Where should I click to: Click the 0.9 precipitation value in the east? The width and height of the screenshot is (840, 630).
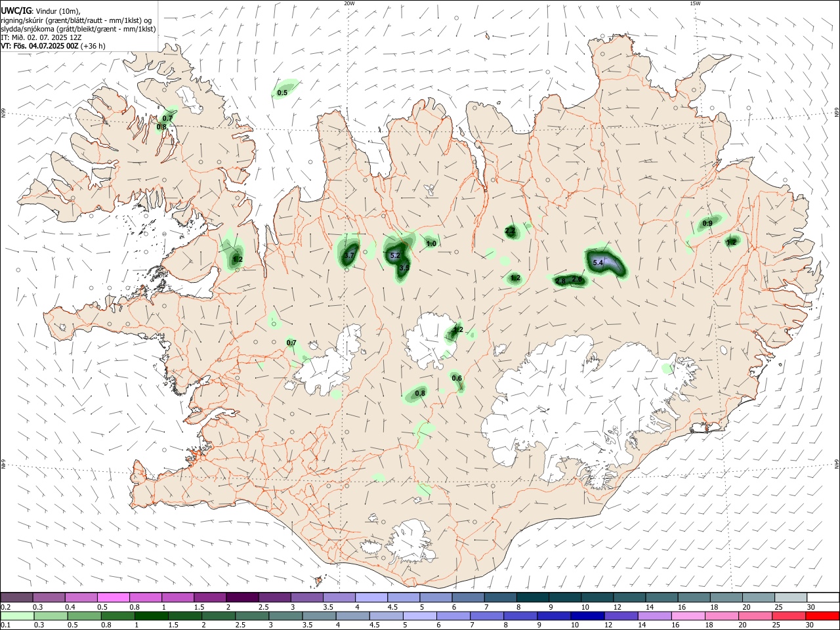707,223
